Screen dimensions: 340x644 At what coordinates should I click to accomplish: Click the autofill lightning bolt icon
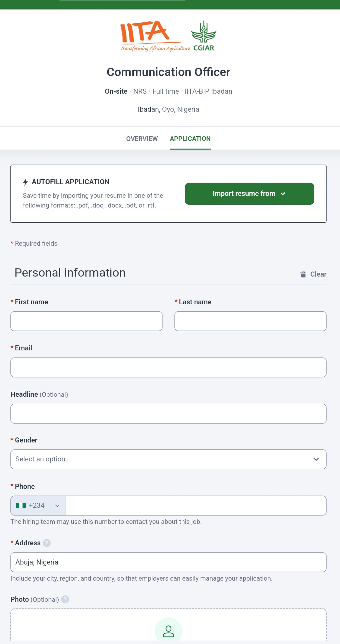click(26, 182)
